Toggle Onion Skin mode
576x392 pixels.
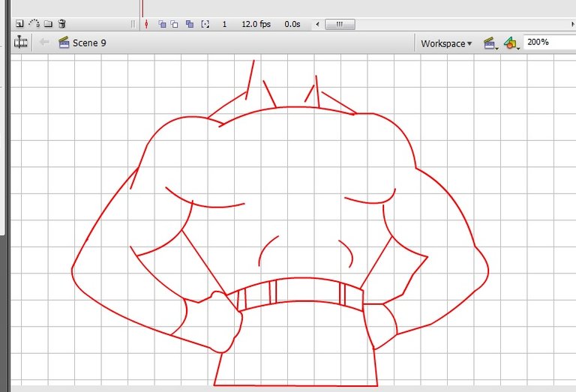coord(162,24)
